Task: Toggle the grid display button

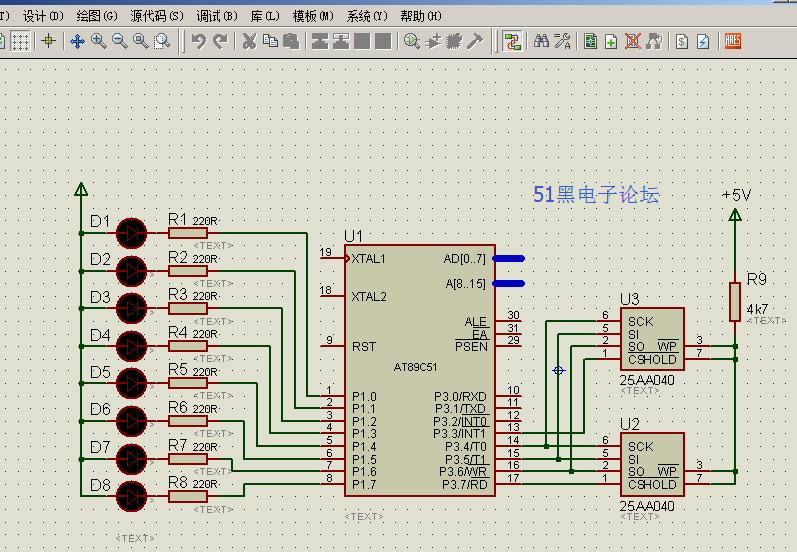Action: (20, 41)
